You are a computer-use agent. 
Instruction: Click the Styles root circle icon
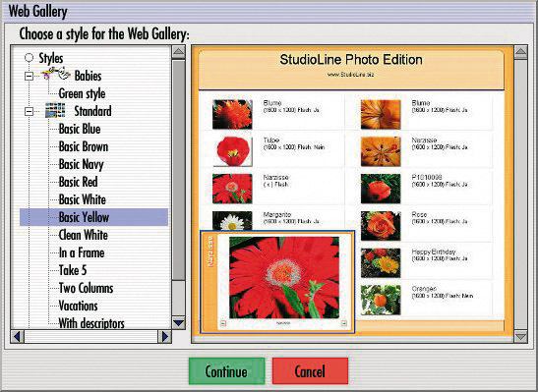point(30,57)
